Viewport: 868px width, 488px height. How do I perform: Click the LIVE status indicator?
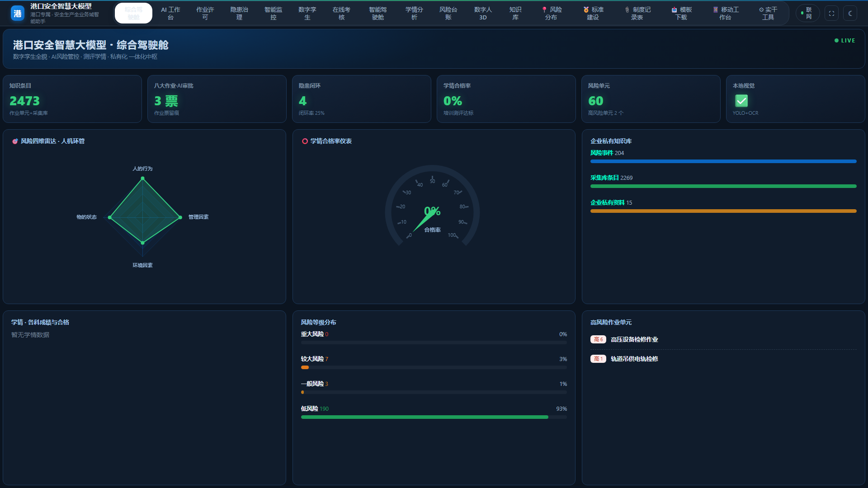point(844,41)
